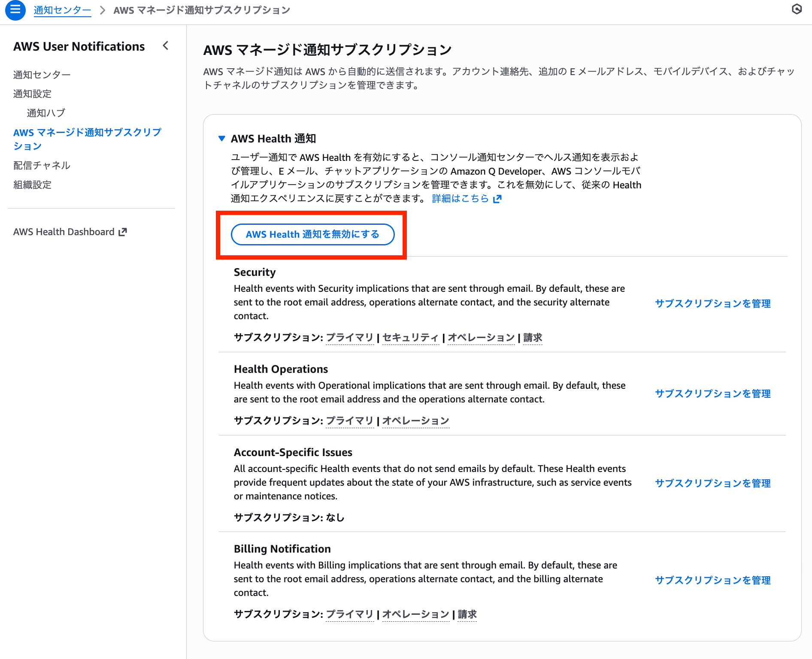Image resolution: width=812 pixels, height=659 pixels.
Task: Manage subscriptions for Billing Notification
Action: pos(712,580)
